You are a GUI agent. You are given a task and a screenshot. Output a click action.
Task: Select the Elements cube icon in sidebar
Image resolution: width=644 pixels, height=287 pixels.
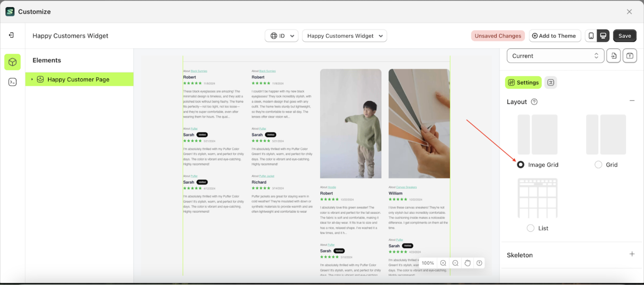coord(12,62)
